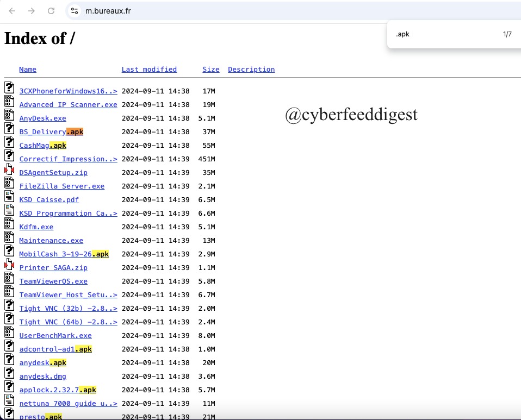Viewport: 521px width, 420px height.
Task: Click binary icon beside TeamViewerQS.exe
Action: coord(9,278)
